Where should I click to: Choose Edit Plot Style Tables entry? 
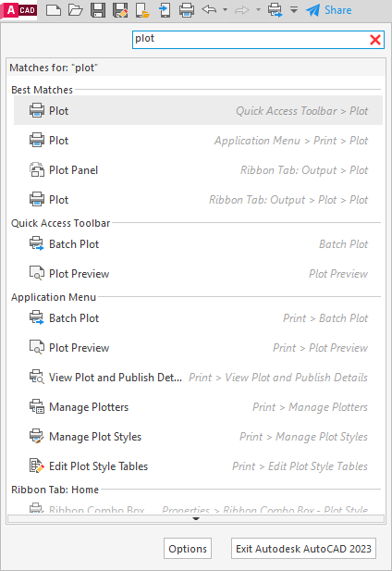(x=199, y=466)
